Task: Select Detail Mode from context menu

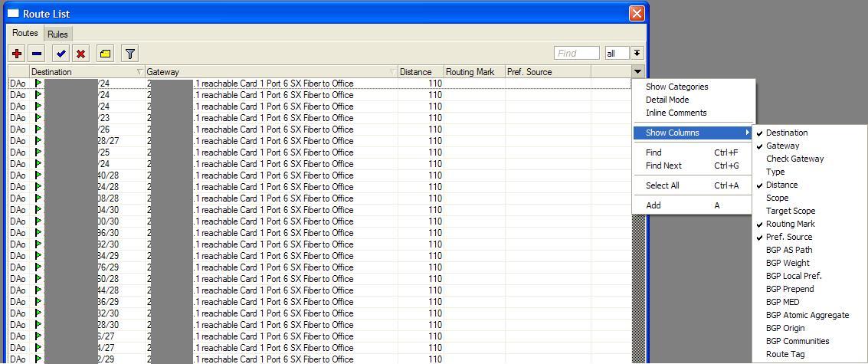Action: click(667, 100)
